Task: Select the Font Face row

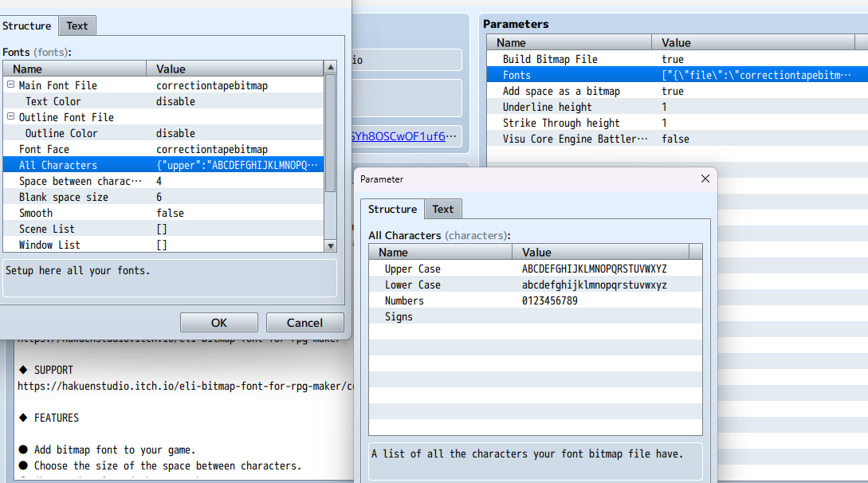Action: (x=163, y=149)
